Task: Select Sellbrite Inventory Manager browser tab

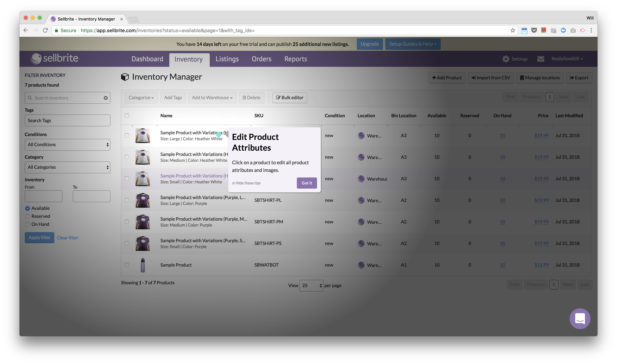Action: pos(86,19)
